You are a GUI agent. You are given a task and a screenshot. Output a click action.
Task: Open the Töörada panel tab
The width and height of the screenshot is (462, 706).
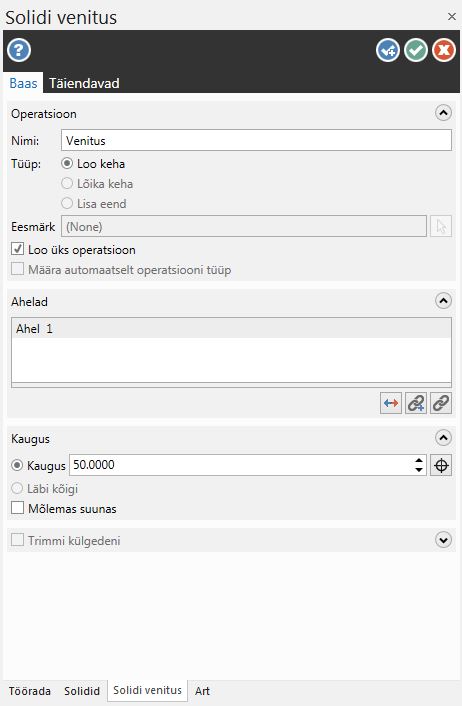(30, 691)
